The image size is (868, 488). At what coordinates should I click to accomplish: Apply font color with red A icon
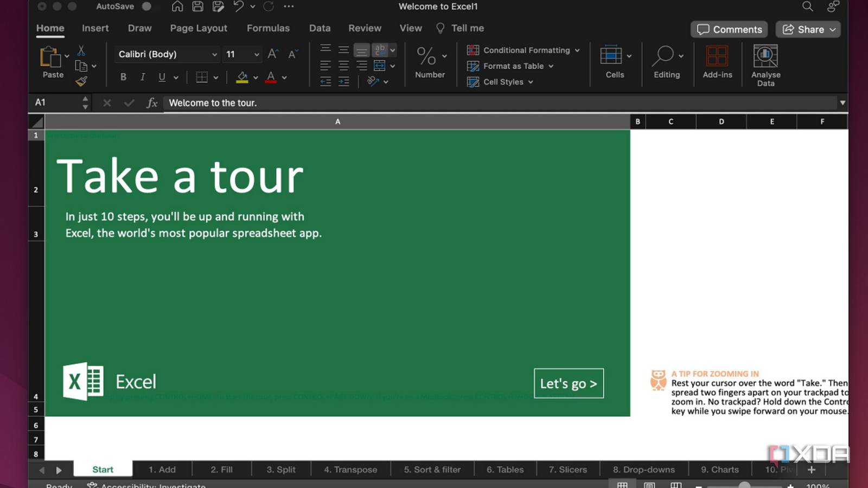click(271, 78)
